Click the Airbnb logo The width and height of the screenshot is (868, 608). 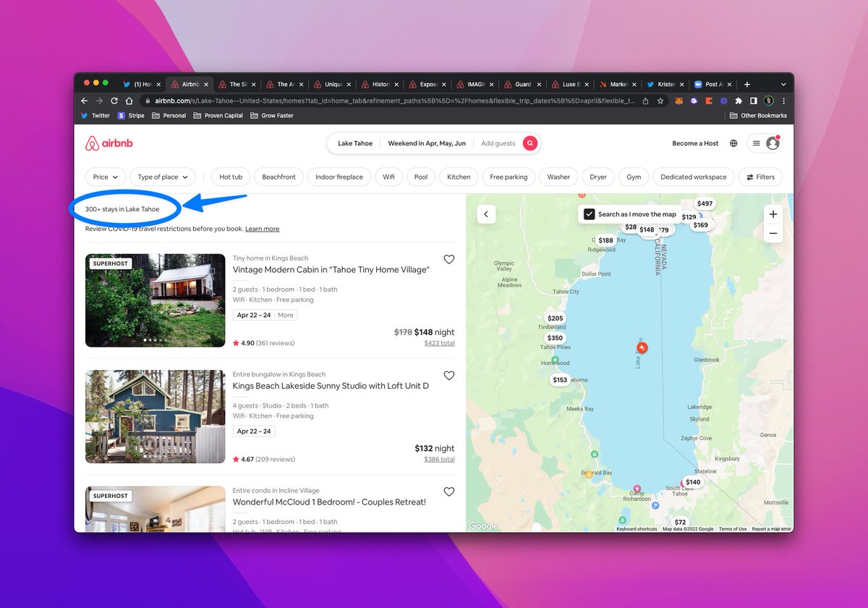109,143
